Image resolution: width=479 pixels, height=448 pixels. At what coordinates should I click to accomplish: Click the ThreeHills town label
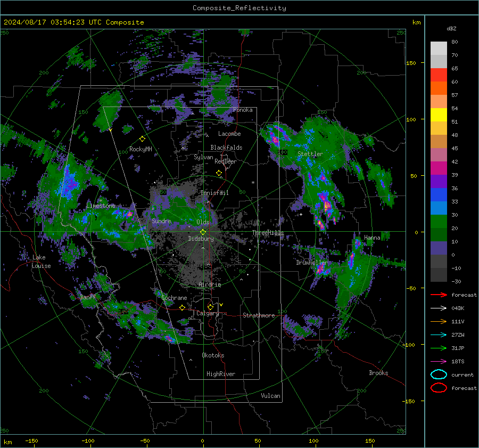[x=268, y=233]
